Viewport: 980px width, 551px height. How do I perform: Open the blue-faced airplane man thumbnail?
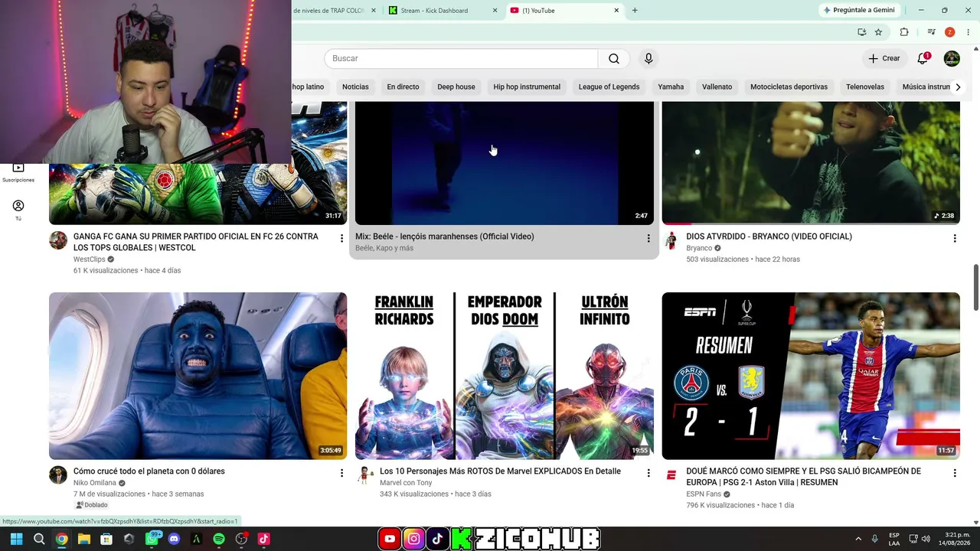click(x=198, y=376)
